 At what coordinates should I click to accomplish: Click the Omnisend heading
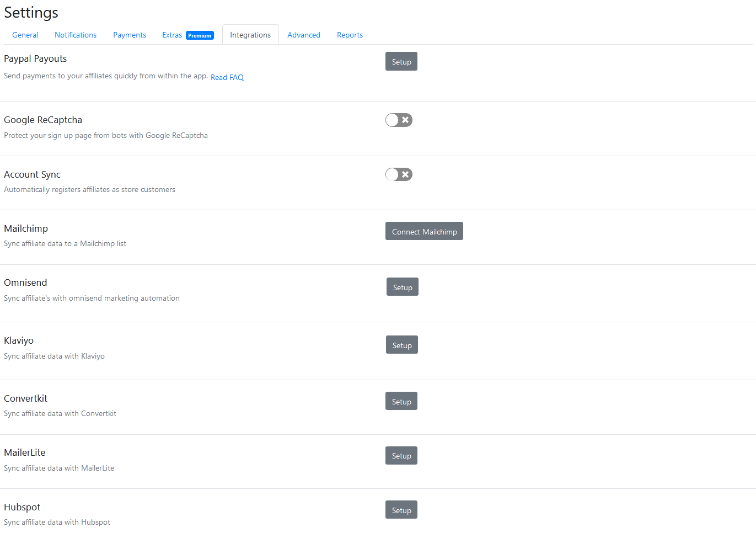tap(25, 283)
